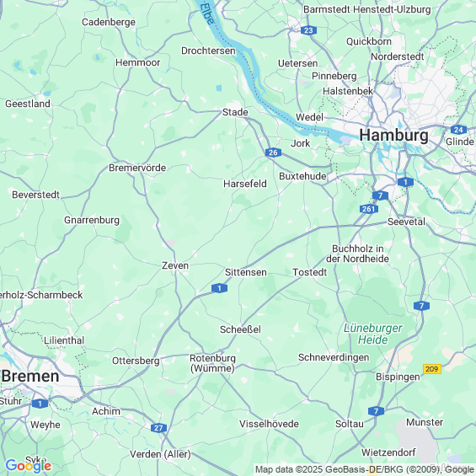Select the Hamburg city label

click(393, 135)
